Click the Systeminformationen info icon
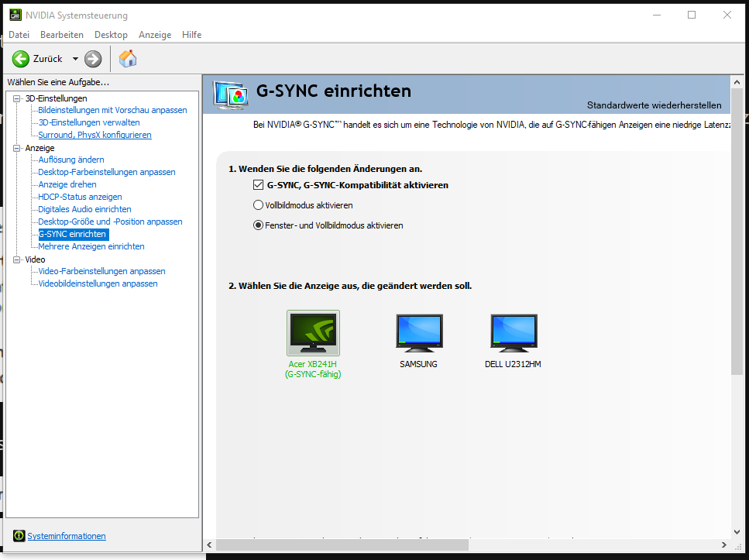The image size is (749, 560). click(x=19, y=536)
